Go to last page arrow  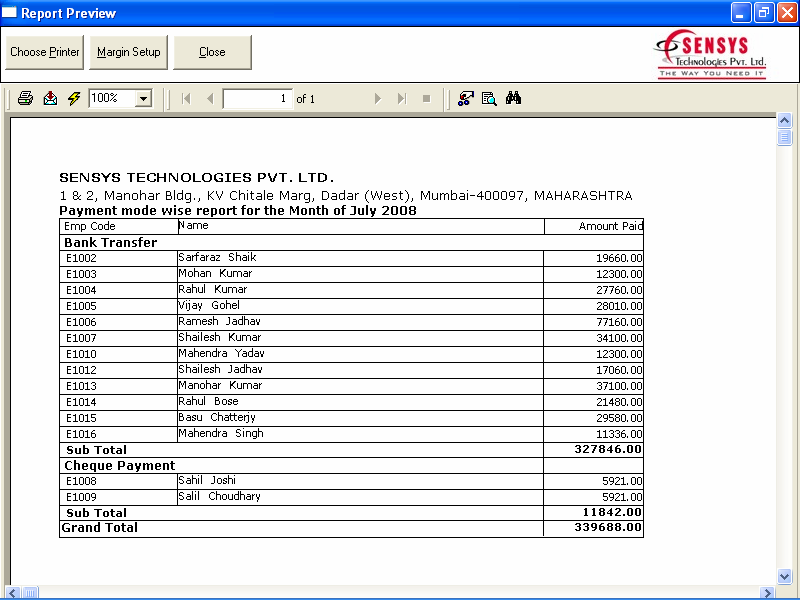pyautogui.click(x=402, y=98)
